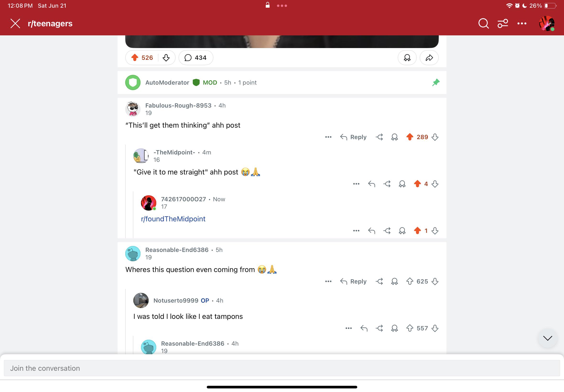
Task: Tap the profile avatar in header
Action: click(547, 24)
